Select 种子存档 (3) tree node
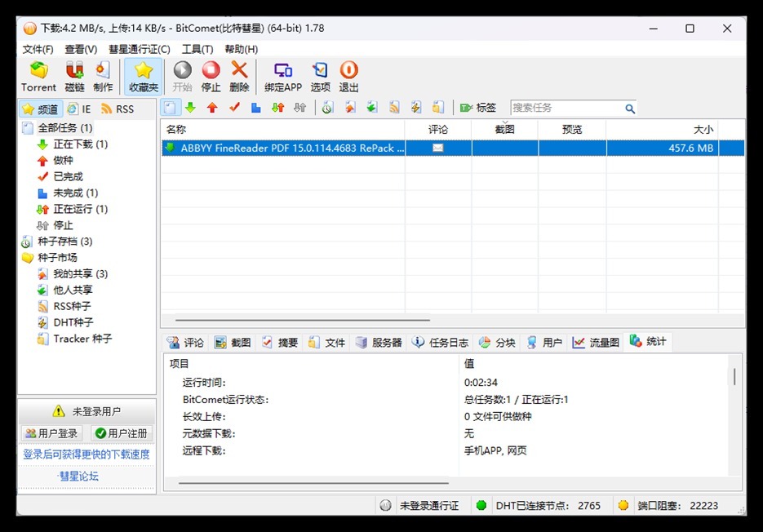The image size is (763, 532). [64, 242]
